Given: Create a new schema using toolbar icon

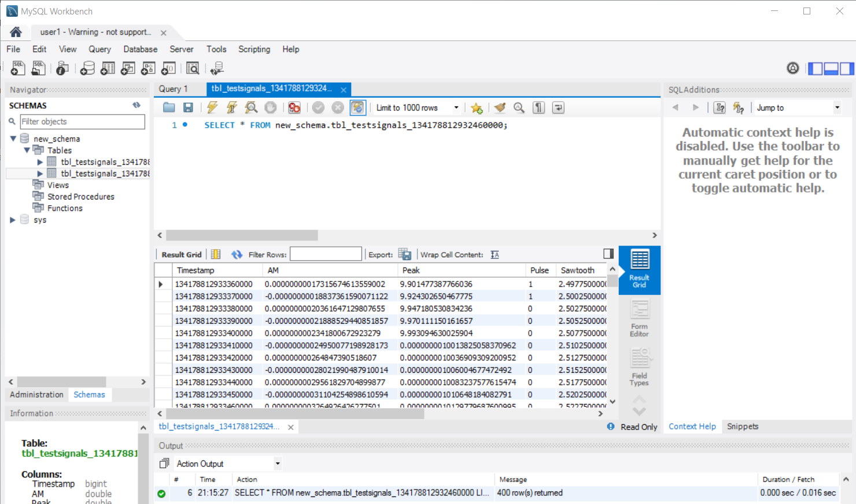Looking at the screenshot, I should 87,68.
